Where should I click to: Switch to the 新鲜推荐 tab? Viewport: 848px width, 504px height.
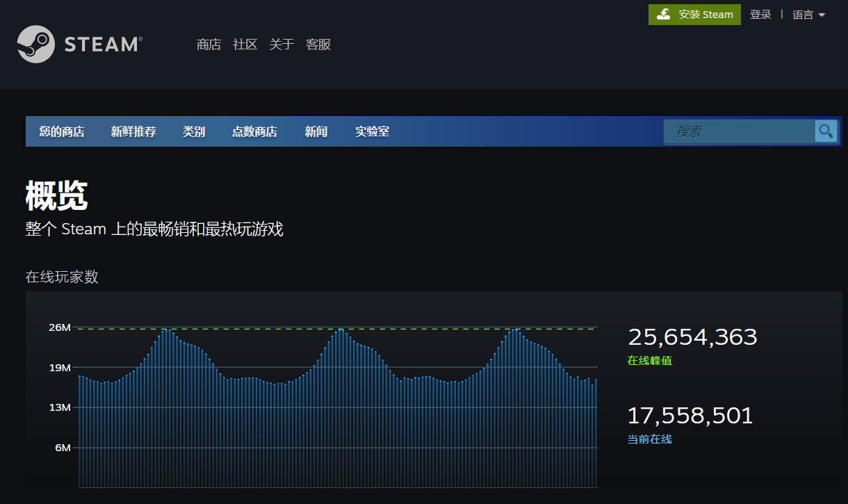pos(133,131)
